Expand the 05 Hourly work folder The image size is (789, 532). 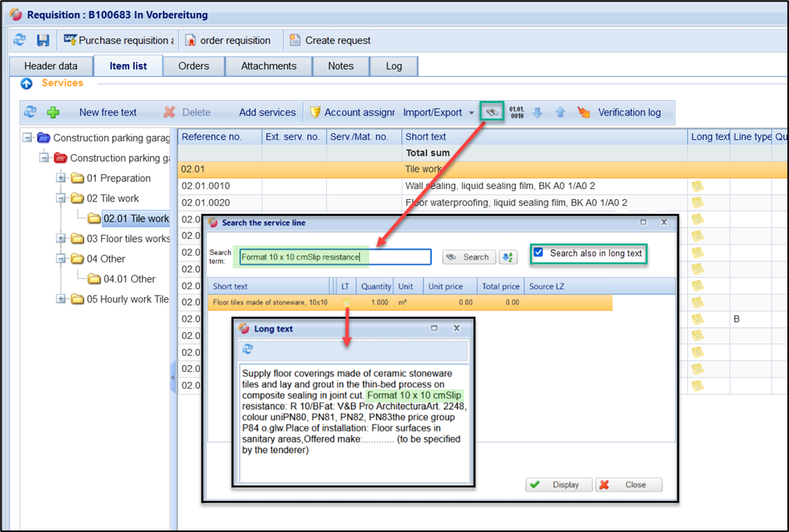click(x=61, y=299)
